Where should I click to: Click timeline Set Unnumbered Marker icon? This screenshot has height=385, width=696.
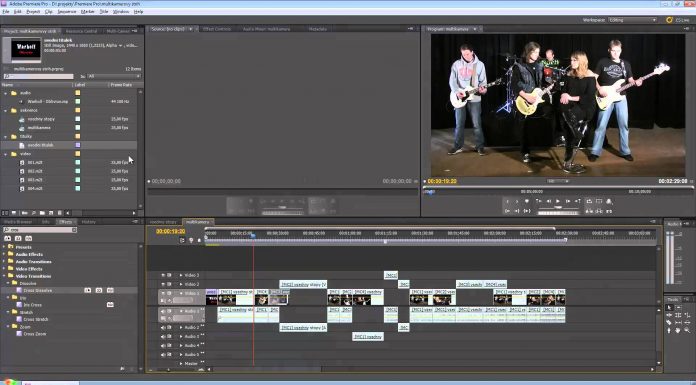pos(199,240)
